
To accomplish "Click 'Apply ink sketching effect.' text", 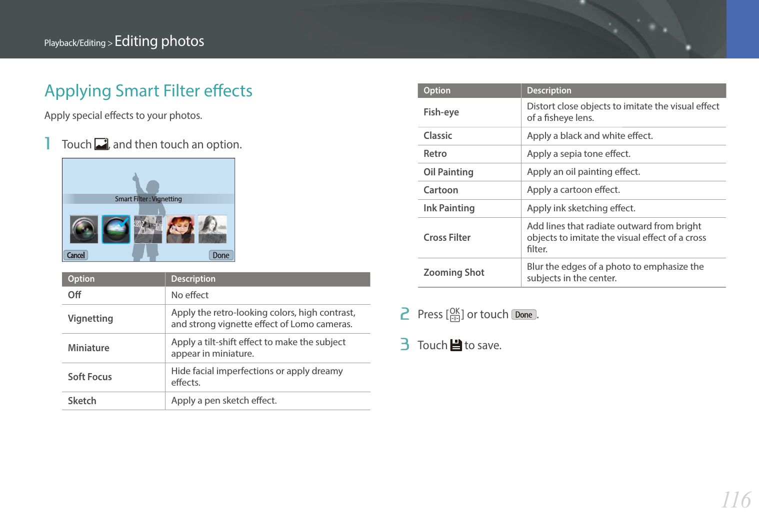I will pos(581,208).
